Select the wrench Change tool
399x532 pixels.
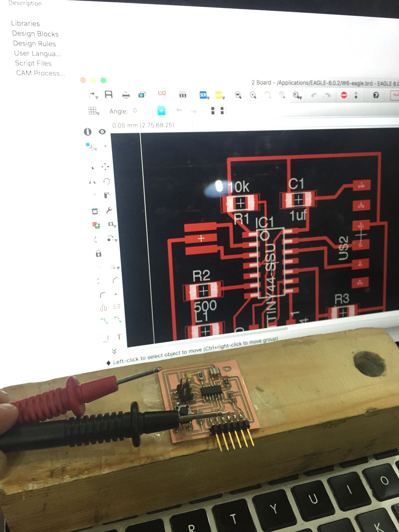(109, 210)
